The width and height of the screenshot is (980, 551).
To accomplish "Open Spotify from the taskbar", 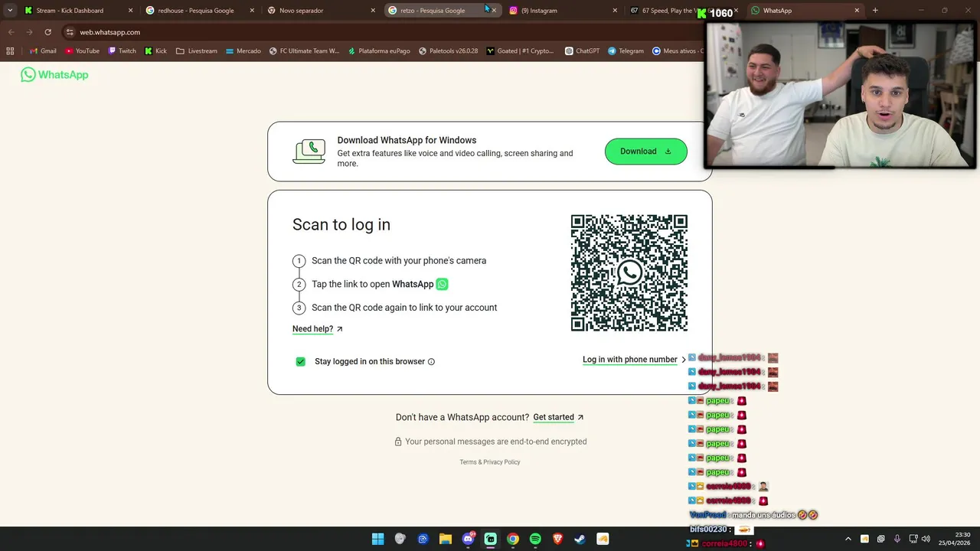I will pyautogui.click(x=535, y=540).
